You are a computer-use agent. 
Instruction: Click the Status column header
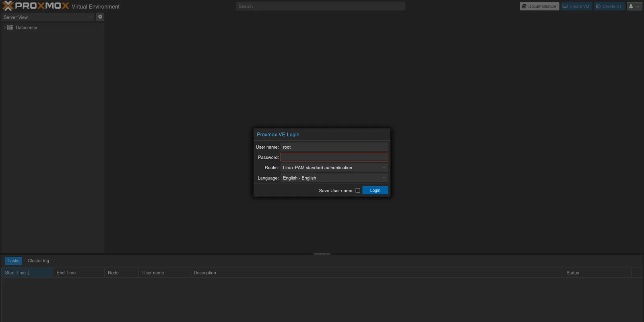click(597, 273)
